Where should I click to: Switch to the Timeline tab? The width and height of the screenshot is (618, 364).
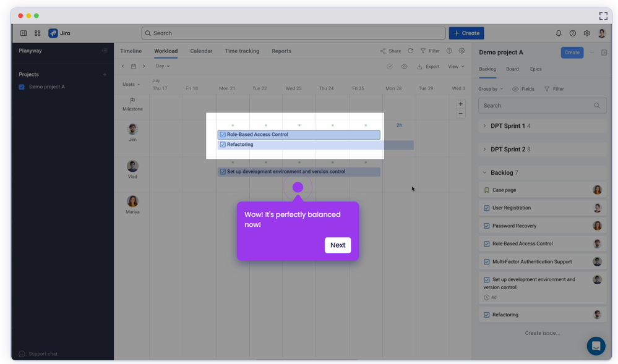point(131,51)
